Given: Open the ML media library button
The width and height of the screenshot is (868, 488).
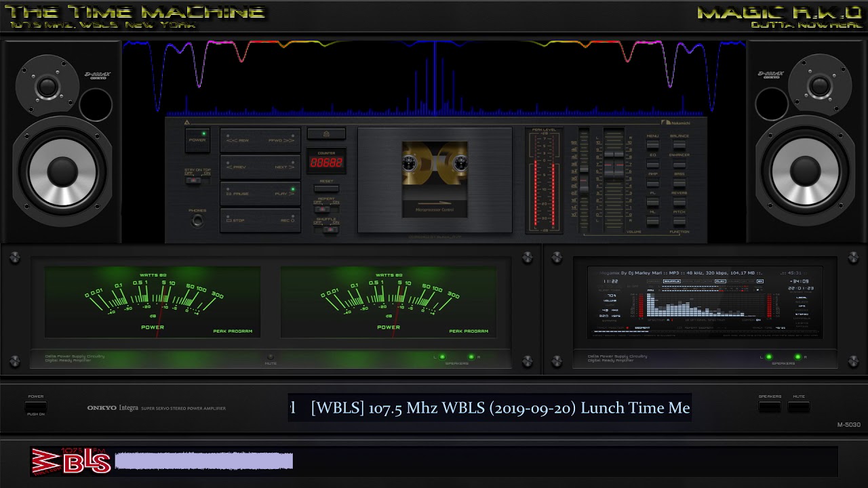Looking at the screenshot, I should point(652,221).
